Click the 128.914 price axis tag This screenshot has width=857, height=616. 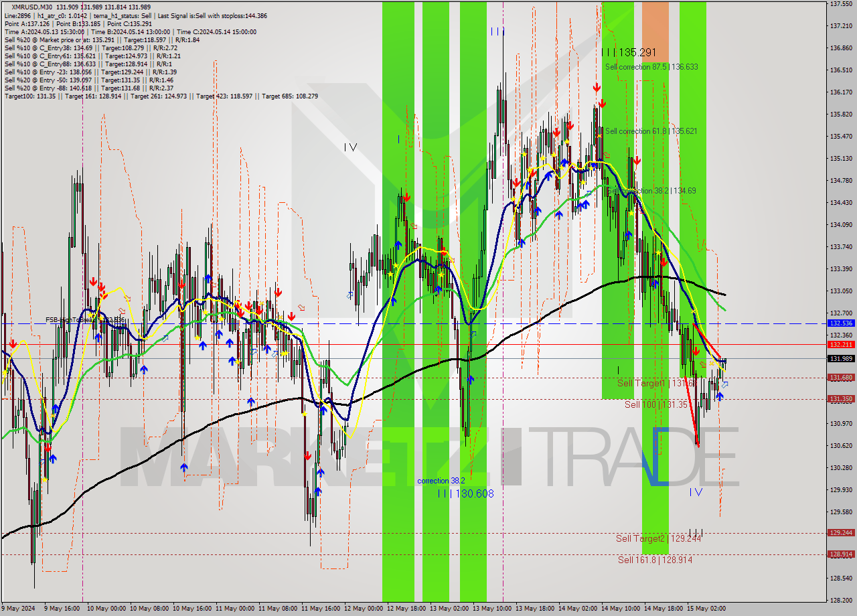click(841, 554)
